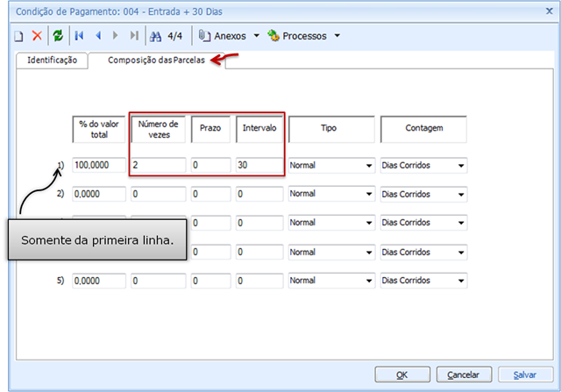Click Prazo field in third row
This screenshot has height=392, width=561.
[x=210, y=223]
